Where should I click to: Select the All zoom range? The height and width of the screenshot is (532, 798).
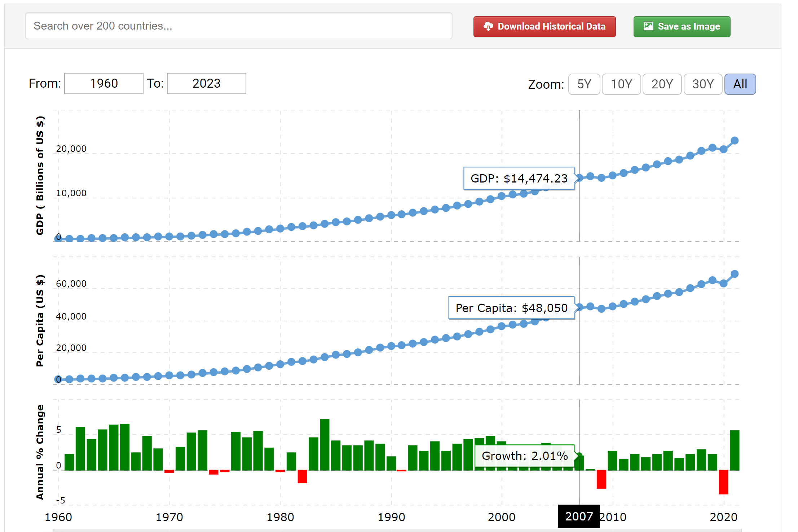pyautogui.click(x=740, y=84)
